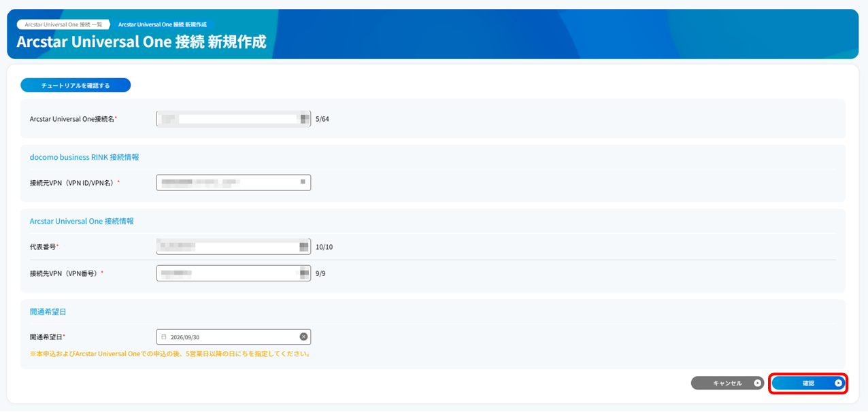868x412 pixels.
Task: Open the calendar icon in the 開通希望日 field
Action: pos(163,337)
